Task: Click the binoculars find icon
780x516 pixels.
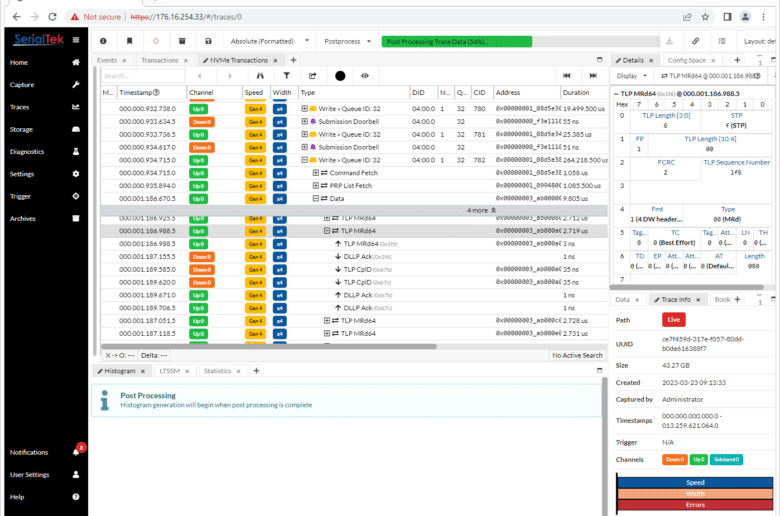Action: click(x=260, y=76)
